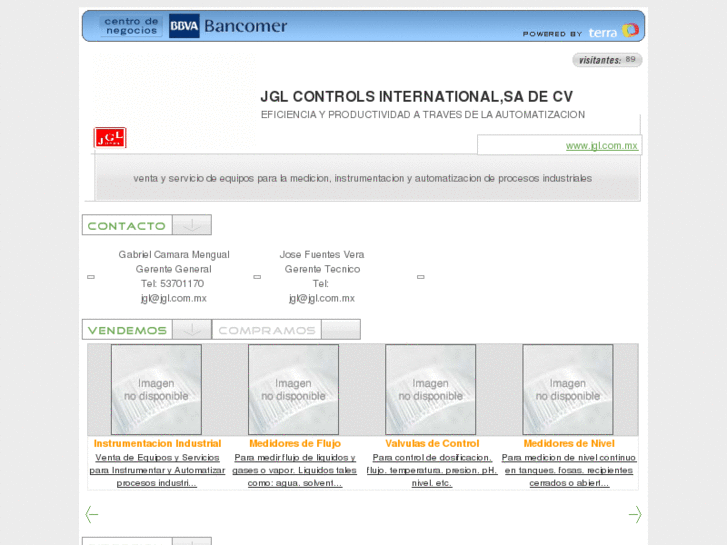Open the Valvulas de Control product thumbnail
Viewport: 727px width, 545px height.
(x=431, y=390)
